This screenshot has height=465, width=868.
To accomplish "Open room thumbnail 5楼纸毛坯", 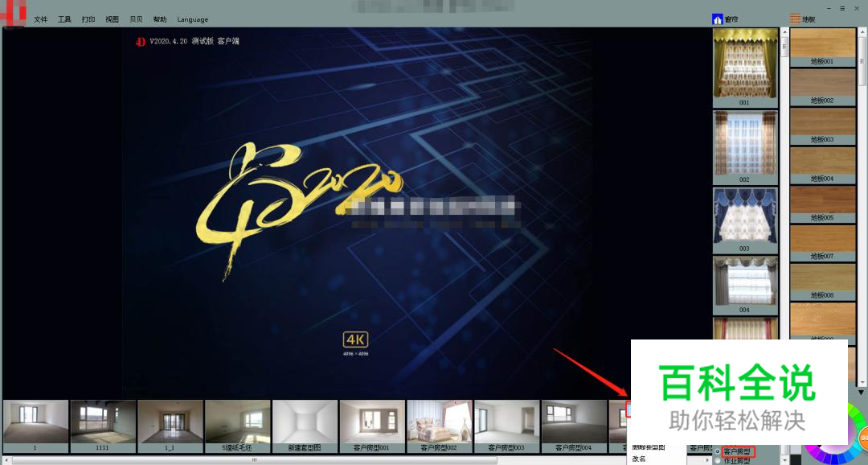I will pyautogui.click(x=237, y=426).
